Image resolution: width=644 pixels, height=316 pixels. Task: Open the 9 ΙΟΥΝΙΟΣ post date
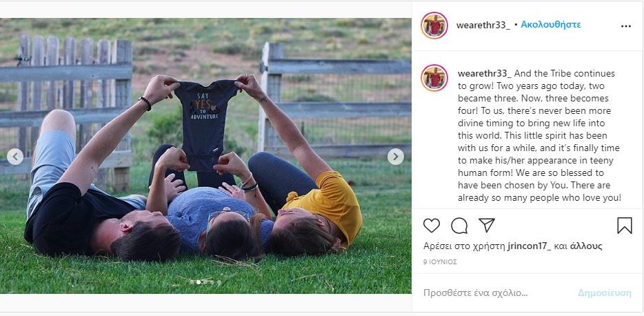(x=440, y=262)
